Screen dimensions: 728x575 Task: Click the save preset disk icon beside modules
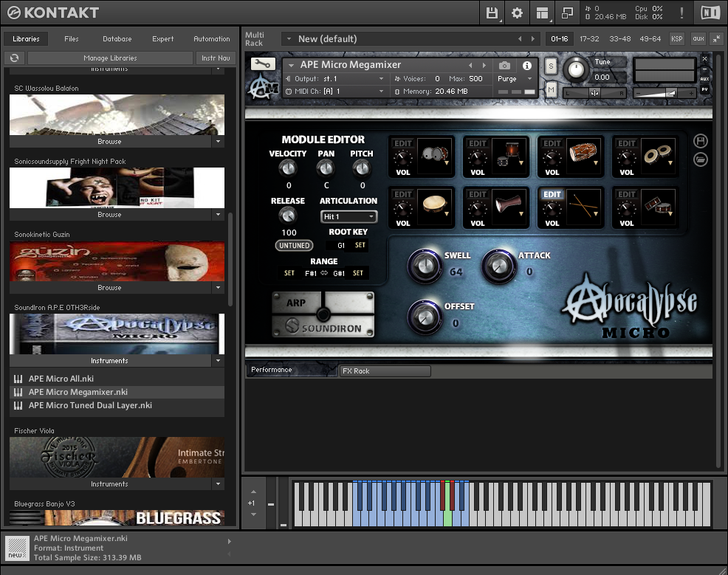(701, 141)
